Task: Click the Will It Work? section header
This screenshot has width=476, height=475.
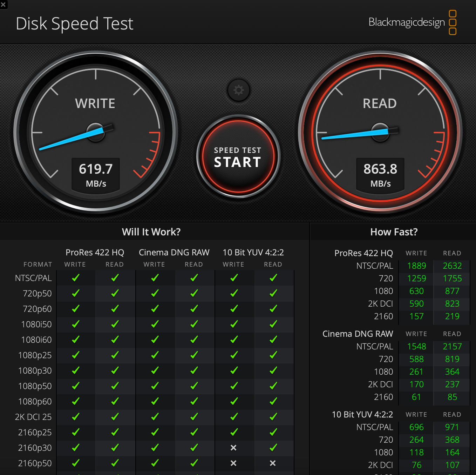Action: click(x=151, y=232)
